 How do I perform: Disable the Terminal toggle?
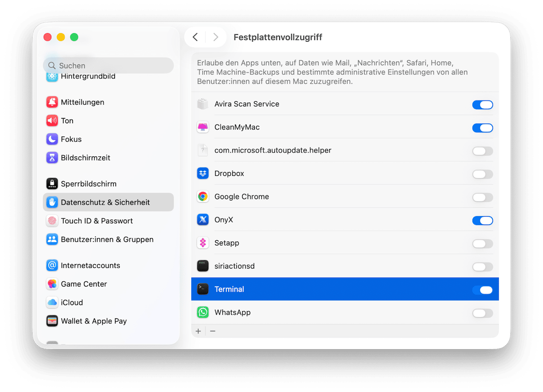coord(483,290)
